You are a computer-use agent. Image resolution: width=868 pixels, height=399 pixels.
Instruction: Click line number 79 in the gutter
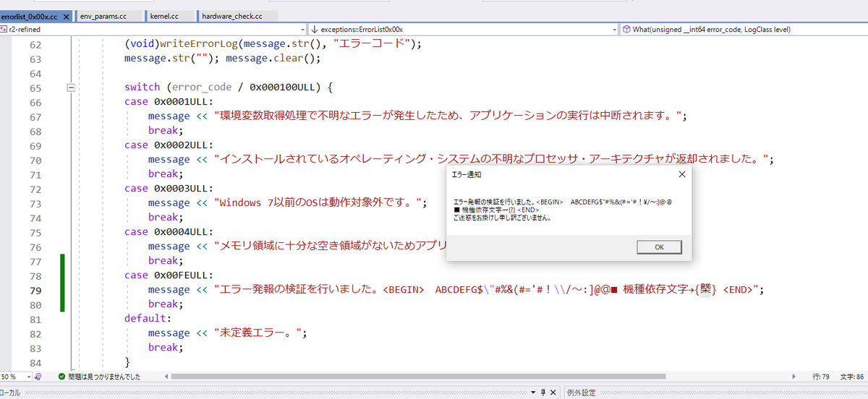coord(35,290)
